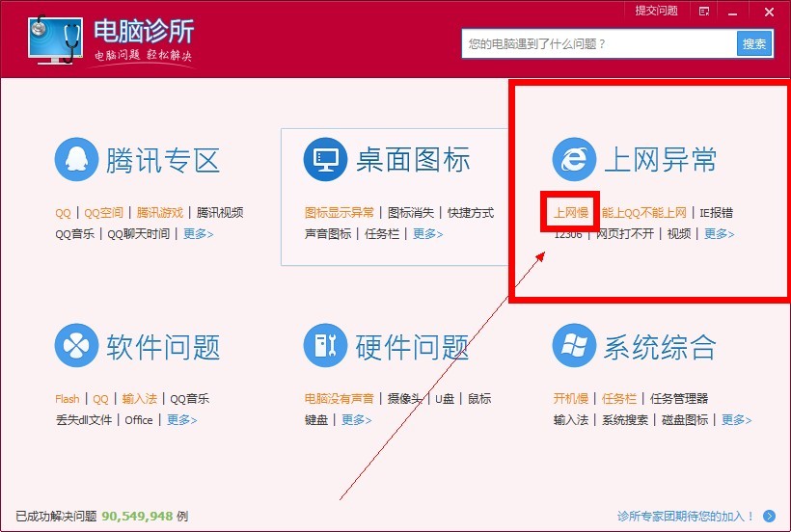This screenshot has height=532, width=791.
Task: Select the 能上QQ不能上网 link
Action: click(644, 213)
